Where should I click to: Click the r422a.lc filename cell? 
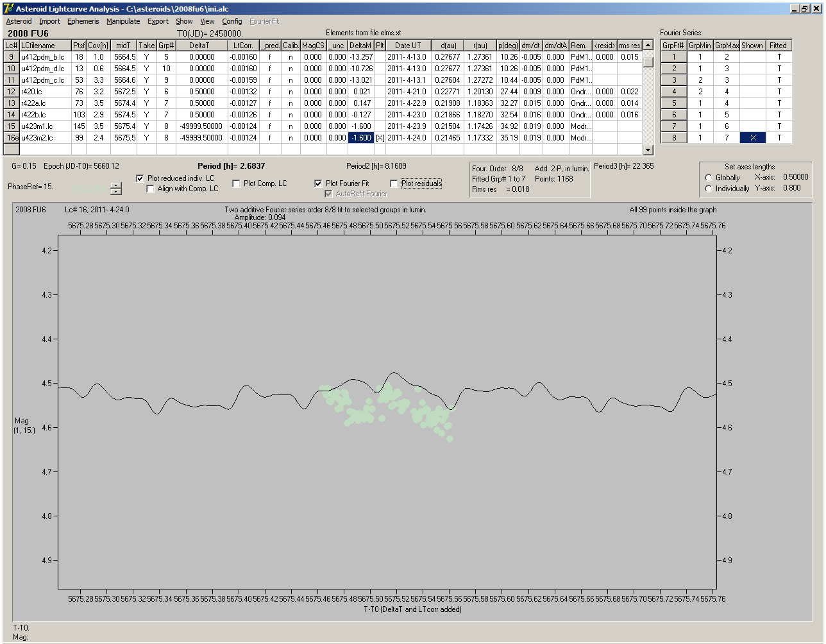[x=45, y=103]
